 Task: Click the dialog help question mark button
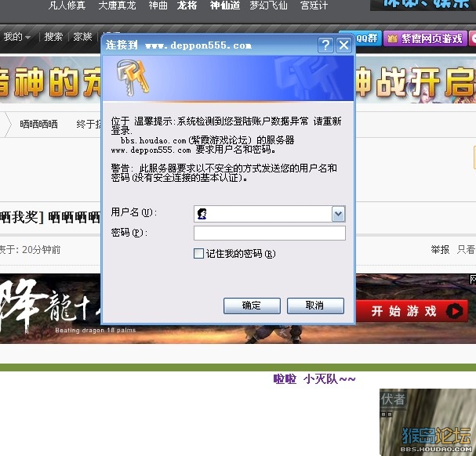[x=325, y=45]
